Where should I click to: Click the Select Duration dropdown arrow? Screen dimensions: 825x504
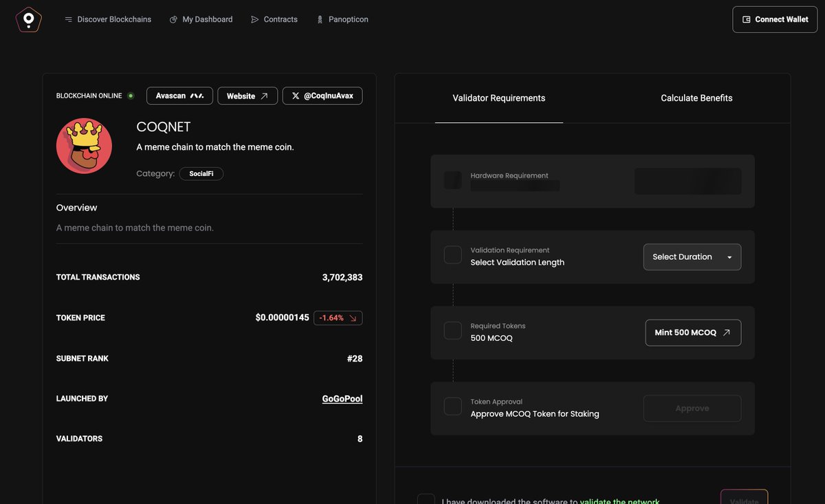click(729, 258)
